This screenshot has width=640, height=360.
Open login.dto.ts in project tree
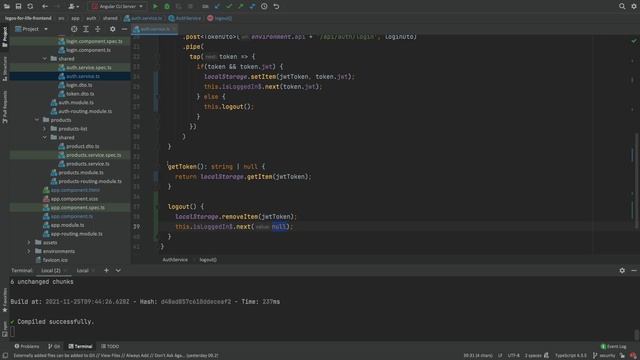click(79, 85)
